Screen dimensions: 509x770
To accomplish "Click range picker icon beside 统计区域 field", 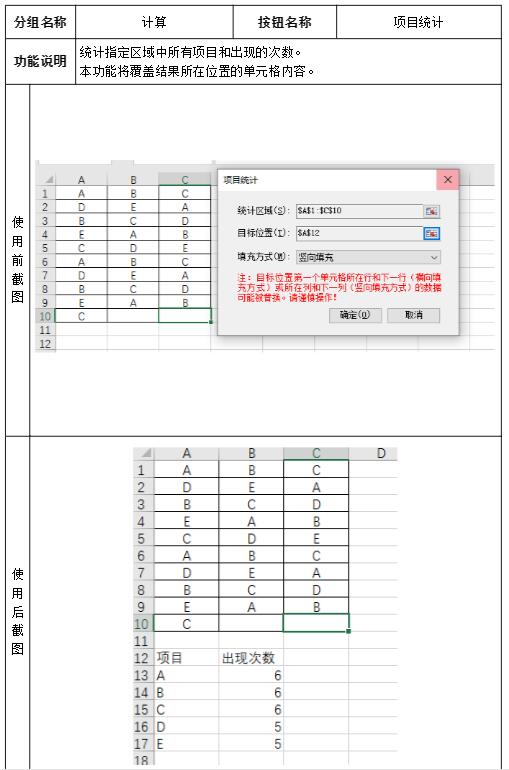I will coord(431,211).
